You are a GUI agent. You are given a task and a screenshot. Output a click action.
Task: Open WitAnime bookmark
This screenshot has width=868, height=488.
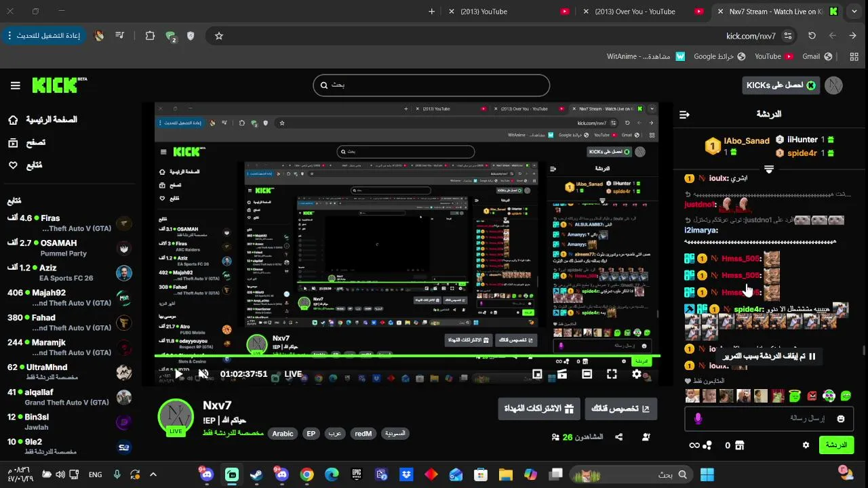646,57
